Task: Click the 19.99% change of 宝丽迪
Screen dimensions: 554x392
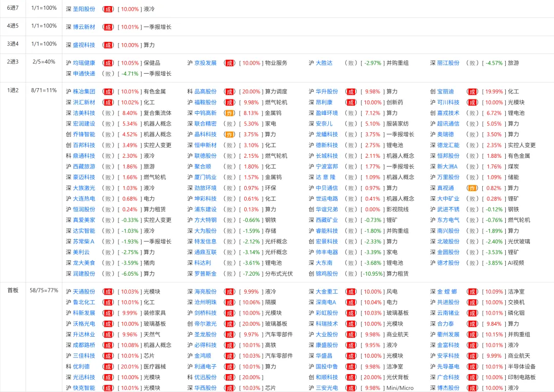Action: point(494,92)
